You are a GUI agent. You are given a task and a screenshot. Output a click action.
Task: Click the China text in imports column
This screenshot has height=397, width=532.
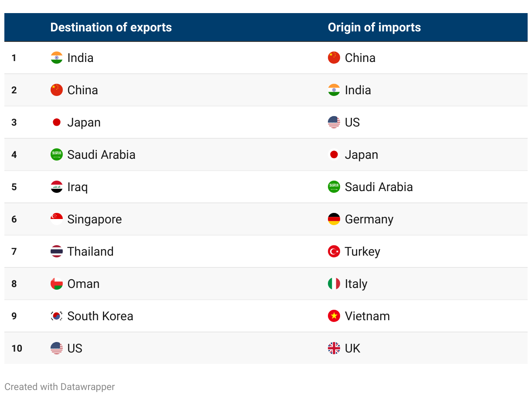360,58
